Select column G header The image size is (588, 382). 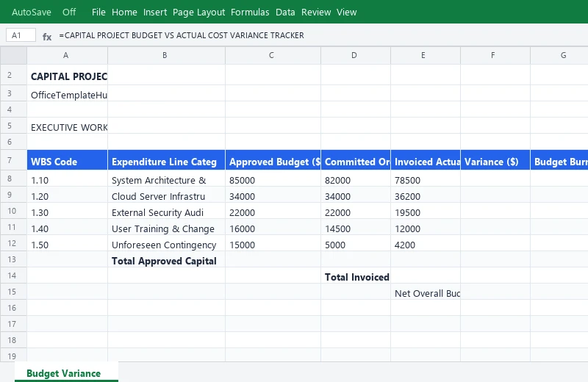pos(559,55)
